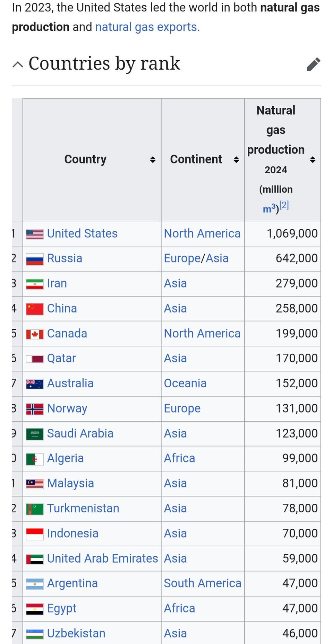The image size is (333, 644).
Task: Click the Saudi Arabia flag icon
Action: (x=35, y=434)
